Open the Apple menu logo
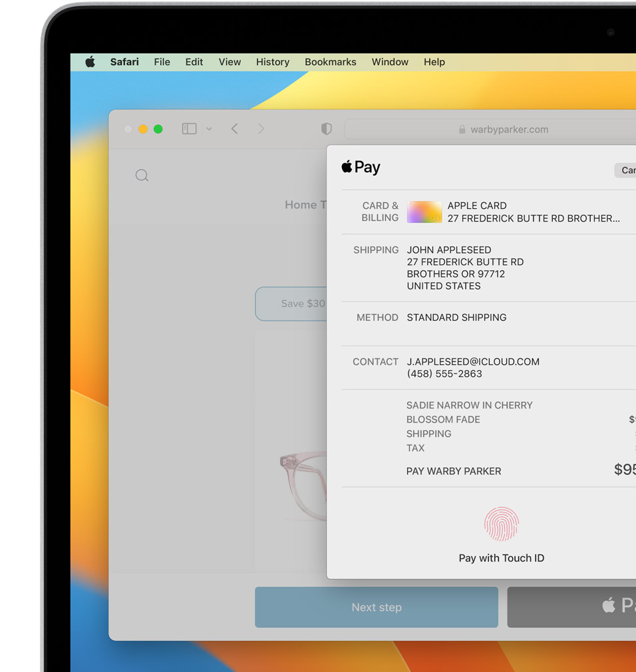 point(90,62)
